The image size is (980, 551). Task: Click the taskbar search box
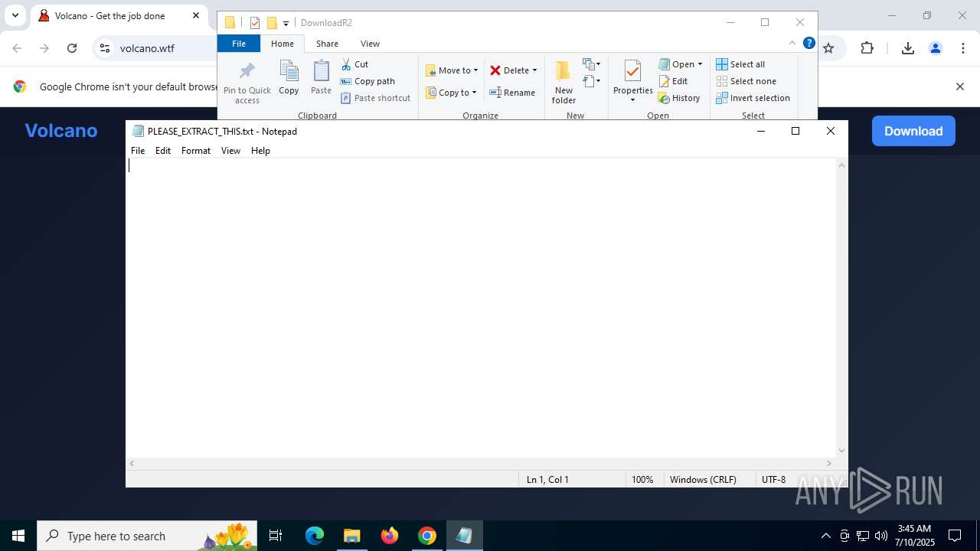(x=148, y=536)
